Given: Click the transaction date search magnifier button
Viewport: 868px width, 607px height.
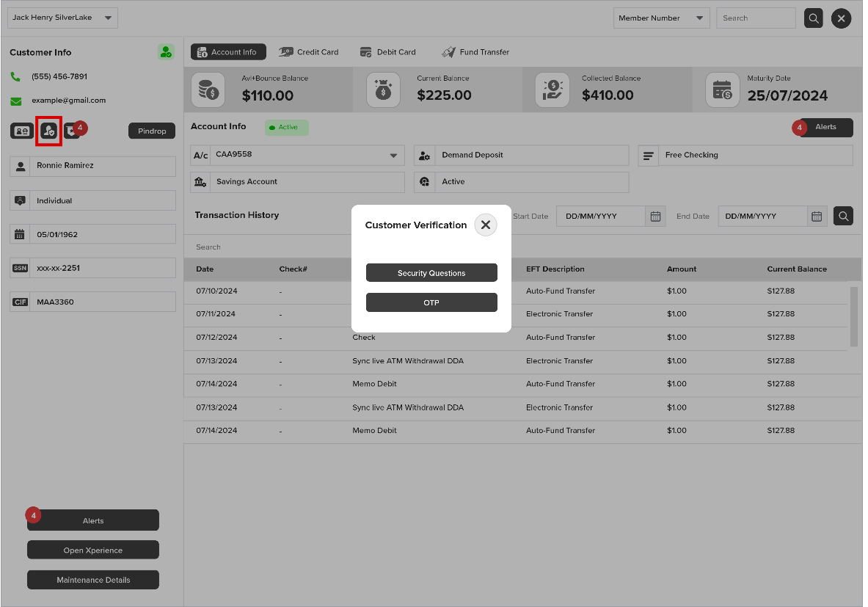Looking at the screenshot, I should pyautogui.click(x=843, y=216).
